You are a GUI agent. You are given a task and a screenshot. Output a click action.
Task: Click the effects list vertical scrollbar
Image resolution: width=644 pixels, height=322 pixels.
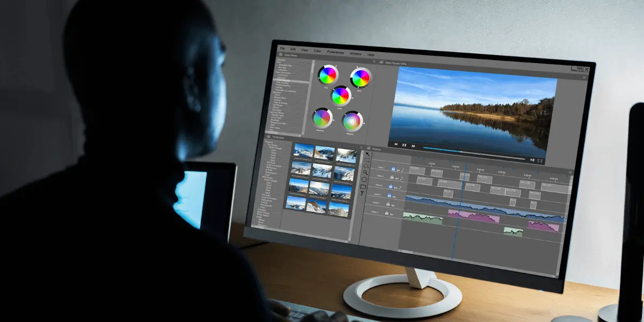(x=309, y=97)
